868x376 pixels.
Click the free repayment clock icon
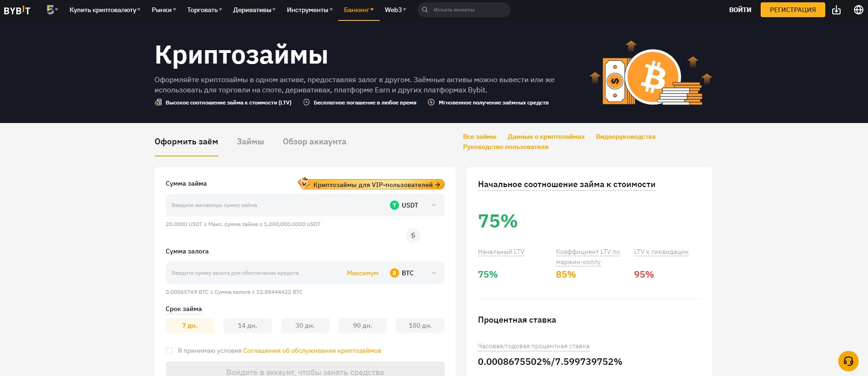point(306,103)
